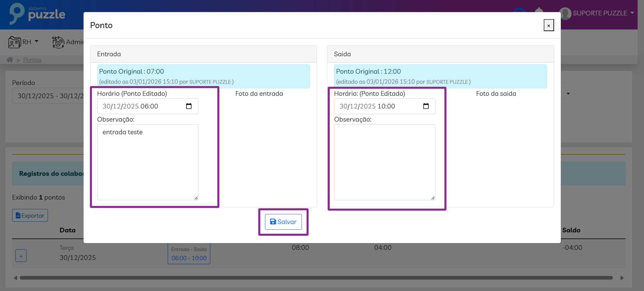This screenshot has width=644, height=291.
Task: Close the Ponto dialog
Action: point(548,25)
